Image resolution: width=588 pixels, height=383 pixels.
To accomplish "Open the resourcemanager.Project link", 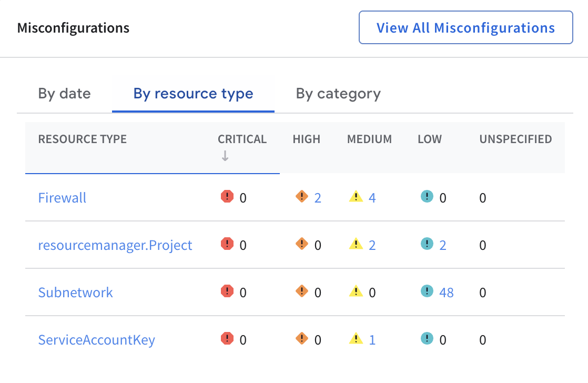I will click(x=115, y=245).
